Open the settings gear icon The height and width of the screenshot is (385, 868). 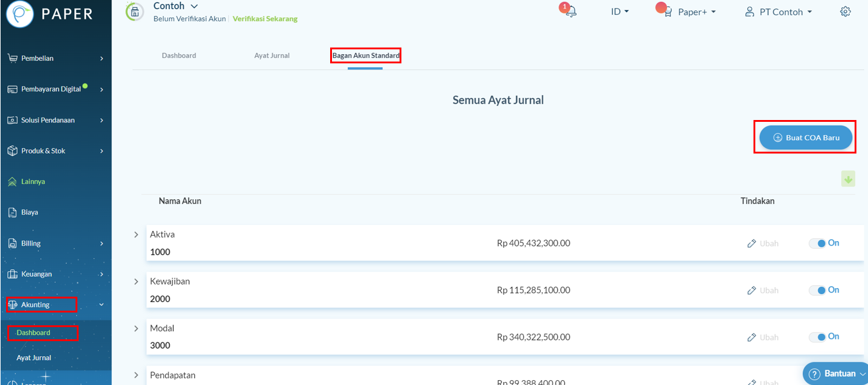click(845, 11)
